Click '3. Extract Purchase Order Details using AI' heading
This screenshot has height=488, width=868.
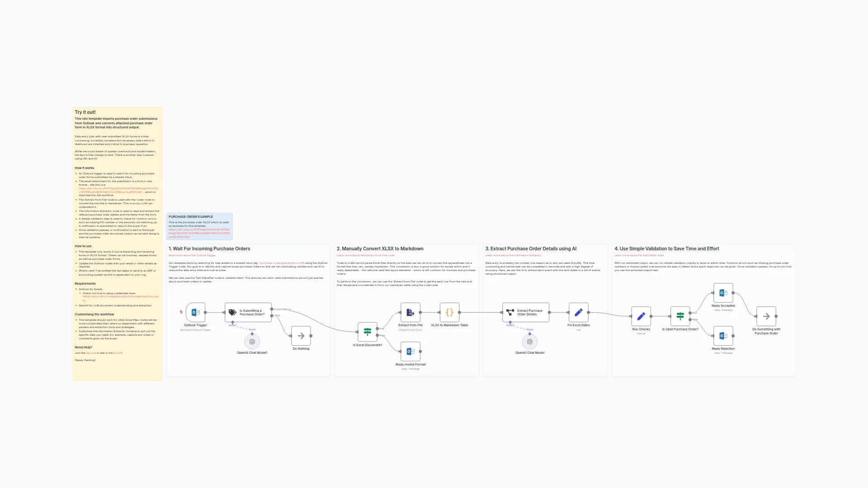[x=531, y=249]
